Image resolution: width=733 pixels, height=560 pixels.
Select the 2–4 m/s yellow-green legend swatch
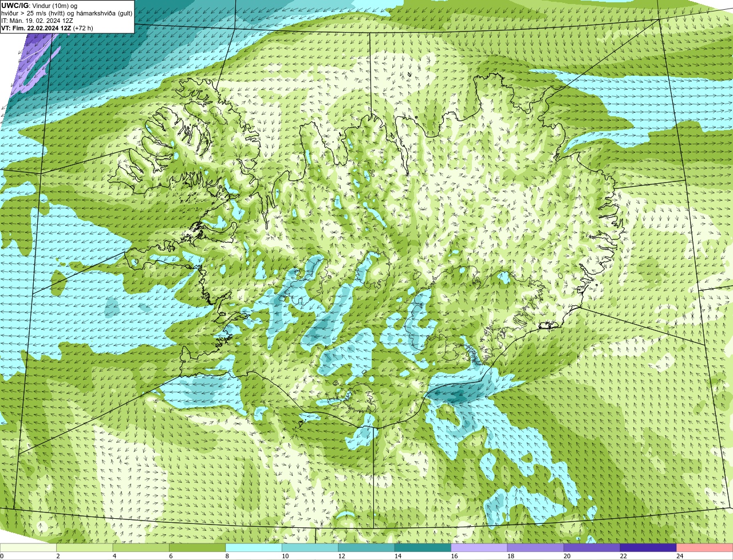pos(85,548)
